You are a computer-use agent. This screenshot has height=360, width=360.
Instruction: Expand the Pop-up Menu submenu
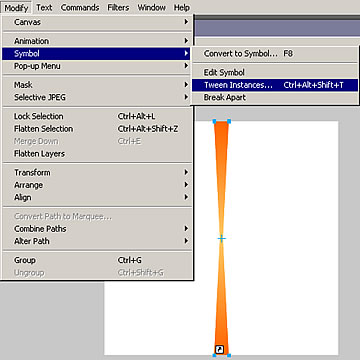point(96,66)
